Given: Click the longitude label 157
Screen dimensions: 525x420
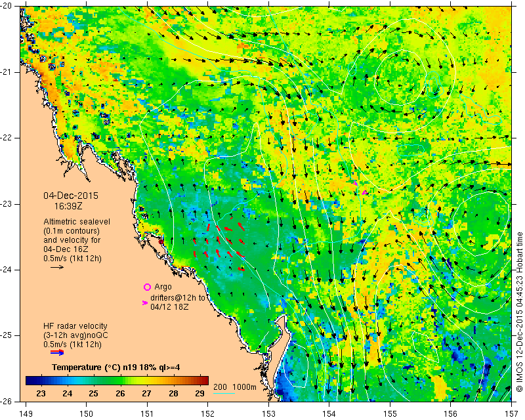Looking at the screenshot, I should pos(512,414).
